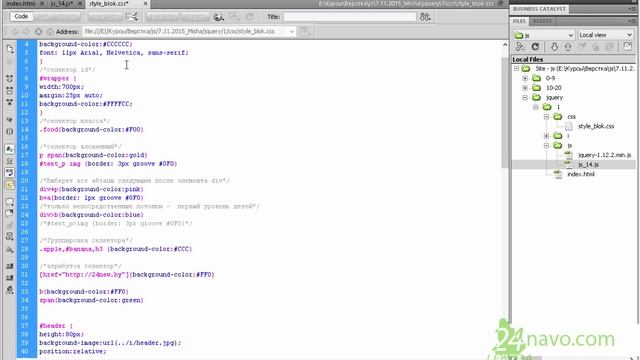Open the Open Documents list icon
640x360 pixels.
[10, 49]
